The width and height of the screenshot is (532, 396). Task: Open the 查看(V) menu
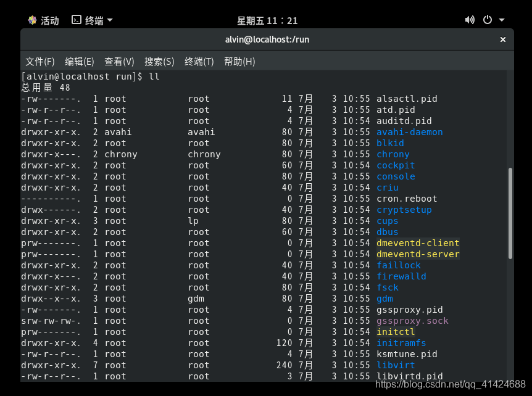[x=119, y=62]
